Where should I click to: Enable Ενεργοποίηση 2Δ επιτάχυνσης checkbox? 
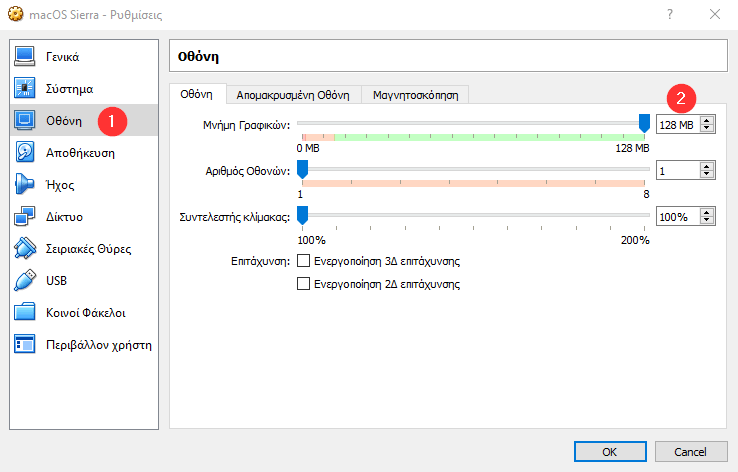pos(303,284)
